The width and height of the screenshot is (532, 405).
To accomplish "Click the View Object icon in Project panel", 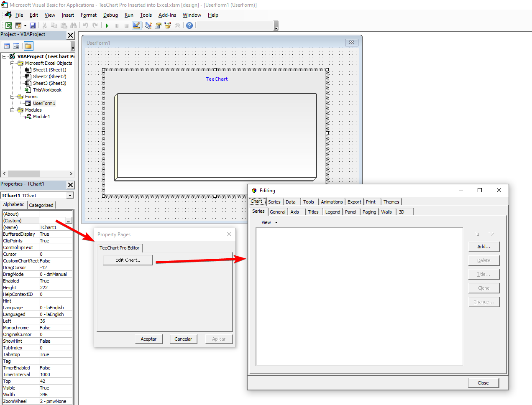I will tap(16, 46).
